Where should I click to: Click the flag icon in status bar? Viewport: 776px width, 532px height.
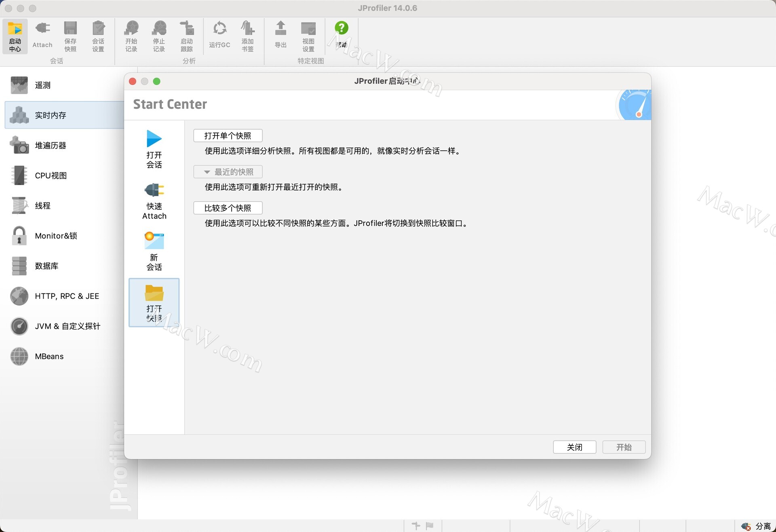(430, 526)
